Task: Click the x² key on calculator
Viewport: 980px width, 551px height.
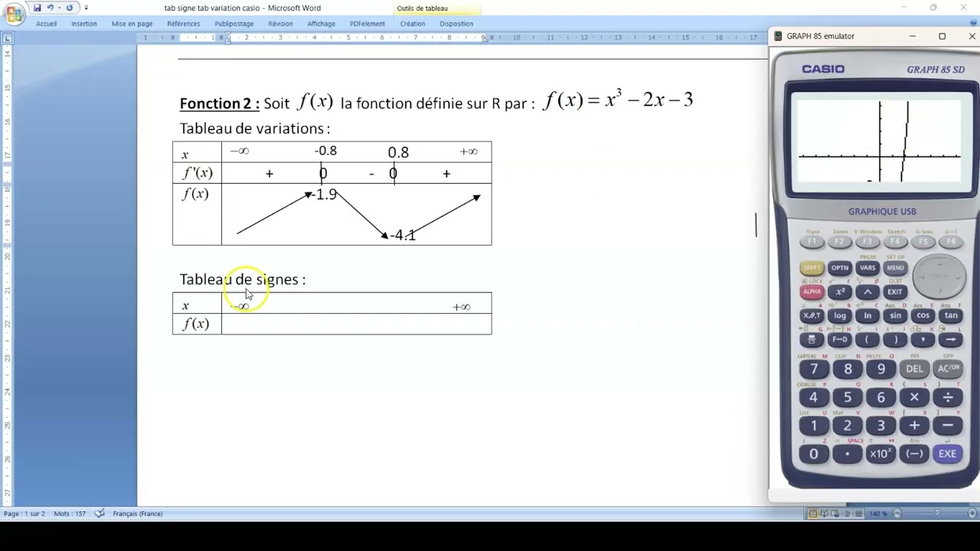Action: coord(840,292)
